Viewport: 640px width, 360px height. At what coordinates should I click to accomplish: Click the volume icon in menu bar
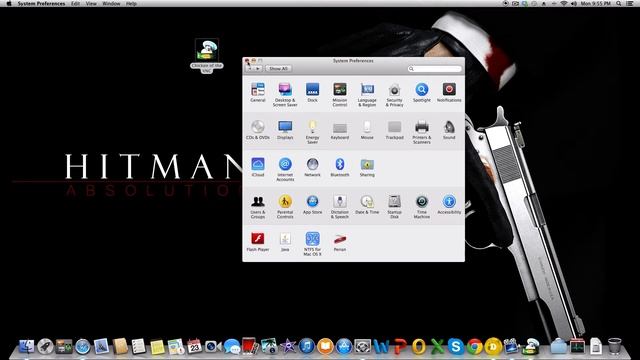pos(574,3)
